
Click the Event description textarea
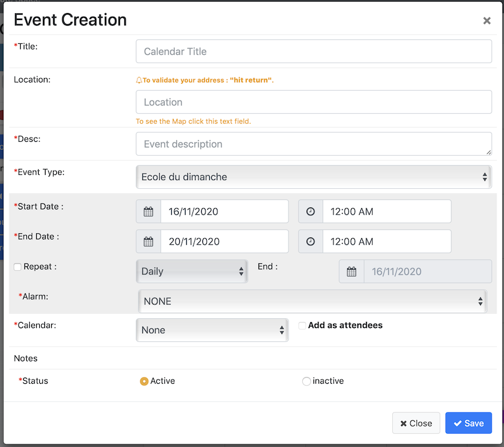tap(314, 144)
